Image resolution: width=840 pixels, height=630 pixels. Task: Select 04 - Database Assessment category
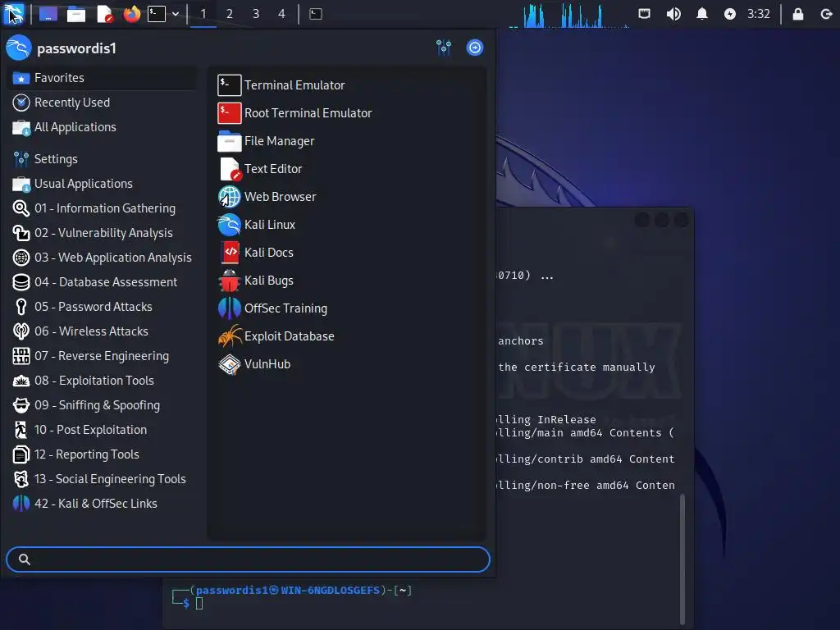(103, 282)
